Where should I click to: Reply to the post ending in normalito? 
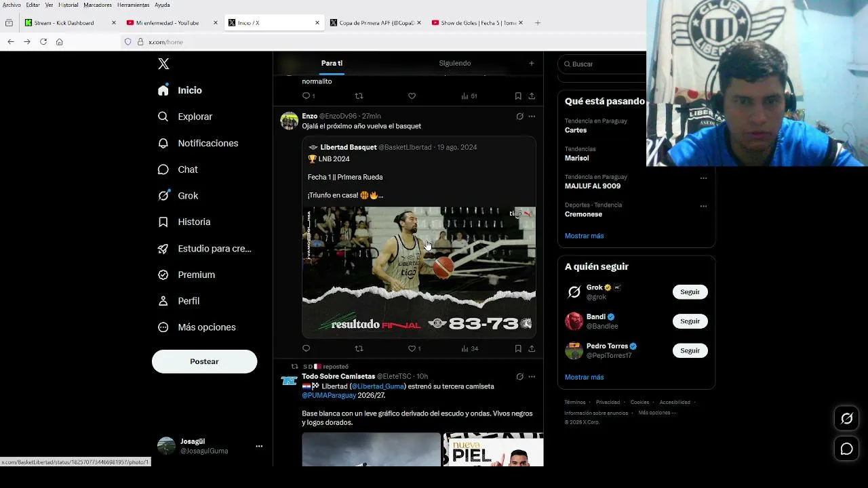308,96
